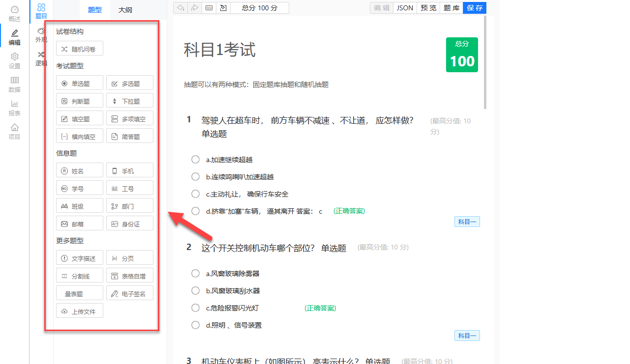Select option b.风窗玻璃刮水器 radio button

[195, 290]
